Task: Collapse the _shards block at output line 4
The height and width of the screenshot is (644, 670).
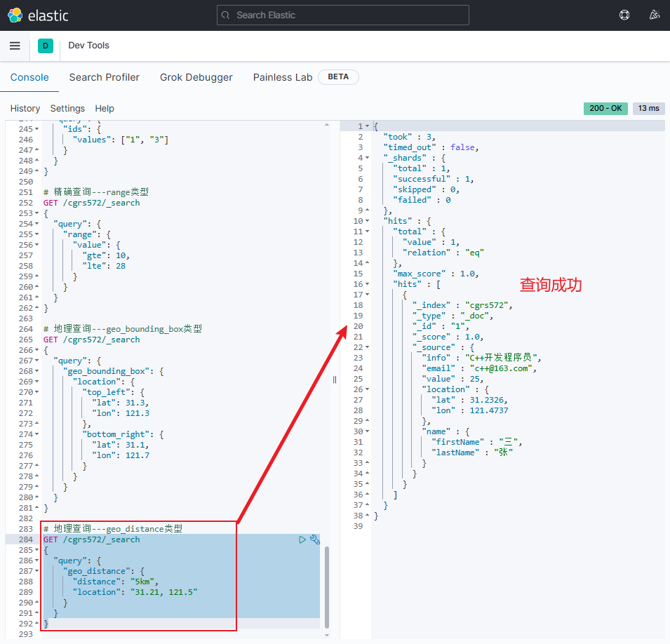Action: (x=367, y=158)
